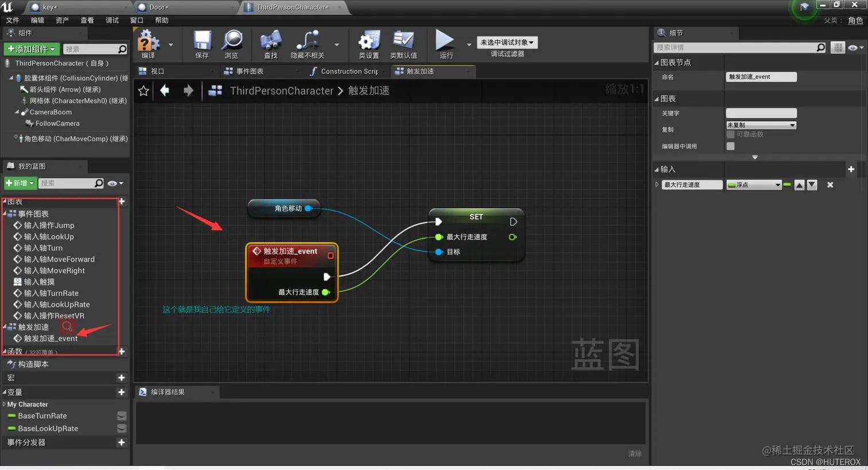Viewport: 868px width, 470px height.
Task: Open 类默认值 class defaults
Action: (x=404, y=44)
